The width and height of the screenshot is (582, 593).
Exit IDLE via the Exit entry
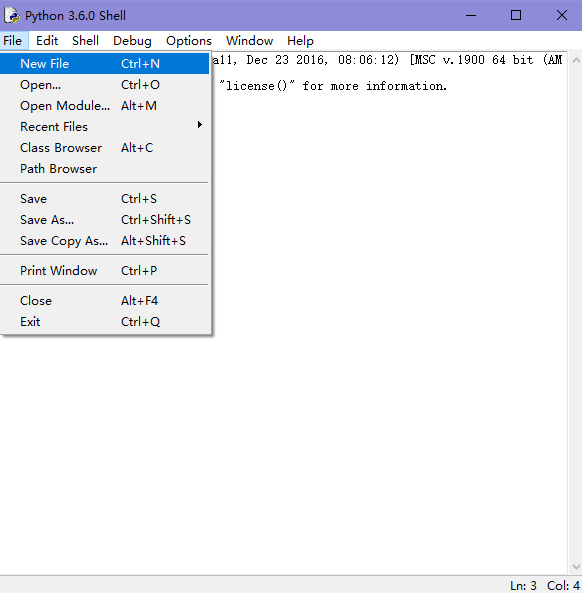[104, 322]
